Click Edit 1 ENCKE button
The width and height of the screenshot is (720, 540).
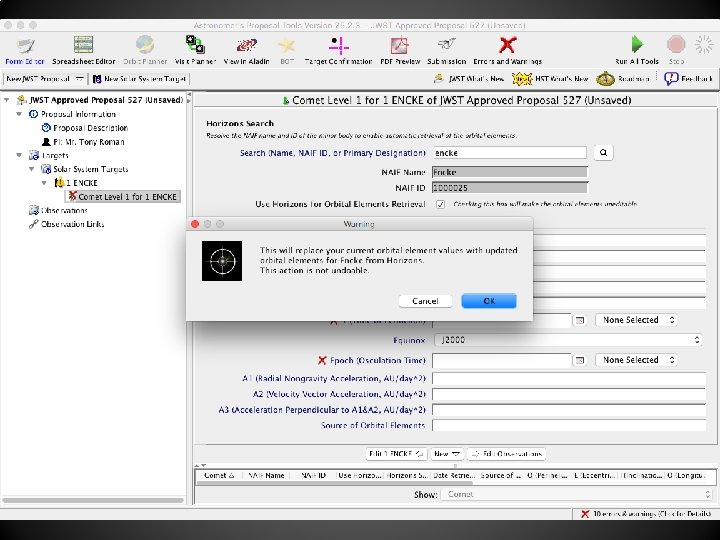pos(396,454)
